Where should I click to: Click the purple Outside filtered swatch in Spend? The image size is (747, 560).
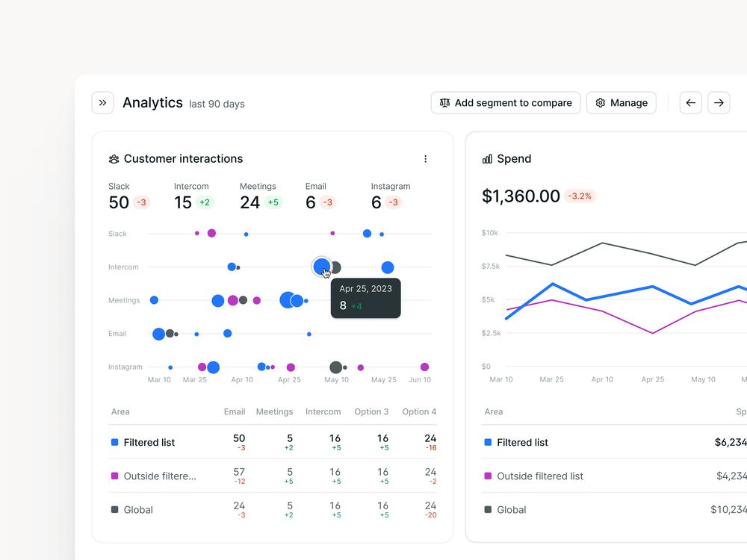tap(488, 476)
